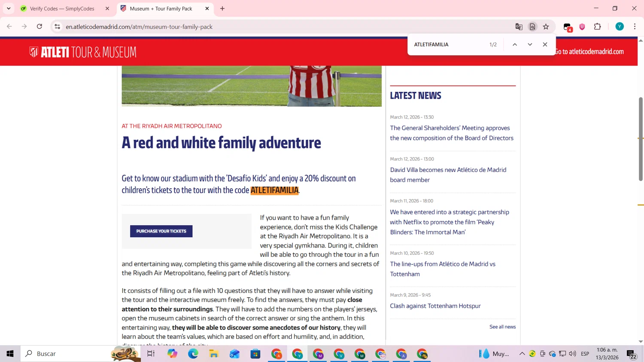The image size is (644, 362).
Task: Open the Extensions puzzle menu
Action: coord(597,27)
